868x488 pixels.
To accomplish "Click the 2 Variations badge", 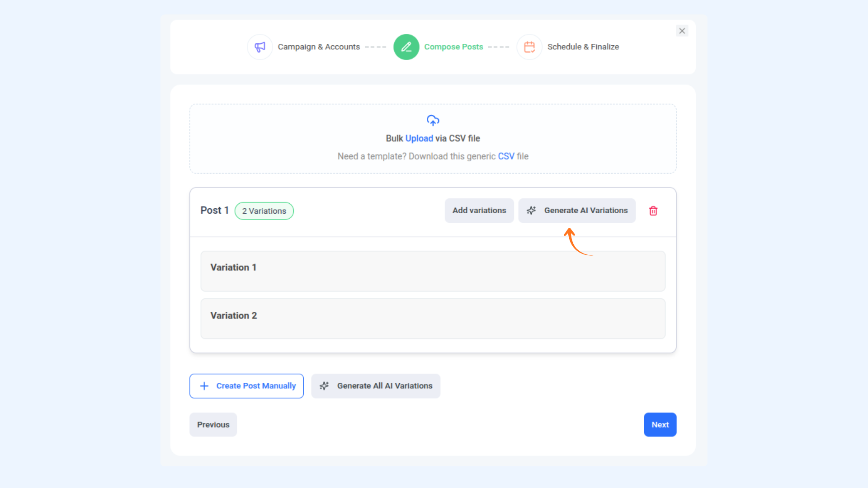I will pos(264,211).
